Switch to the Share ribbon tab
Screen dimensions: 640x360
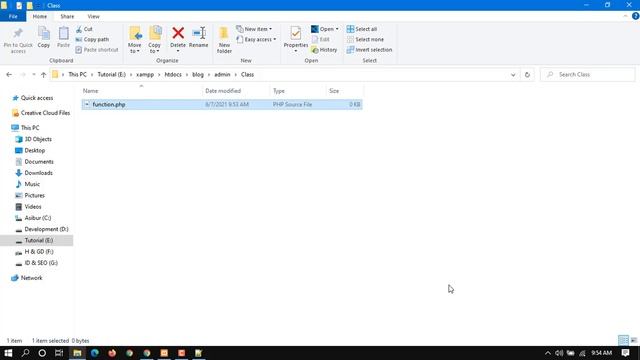tap(67, 16)
